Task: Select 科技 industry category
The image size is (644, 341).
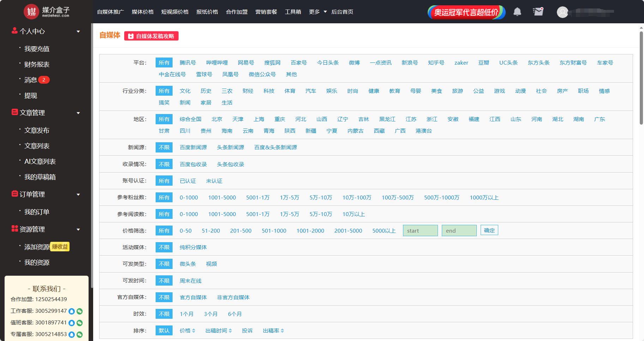Action: 269,91
